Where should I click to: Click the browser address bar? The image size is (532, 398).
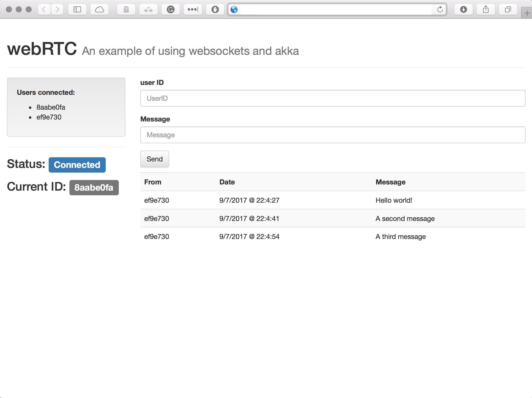[x=336, y=9]
